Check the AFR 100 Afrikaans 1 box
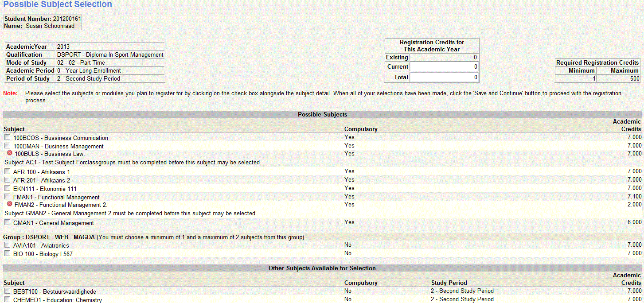Viewport: 644px width, 303px height. 7,171
